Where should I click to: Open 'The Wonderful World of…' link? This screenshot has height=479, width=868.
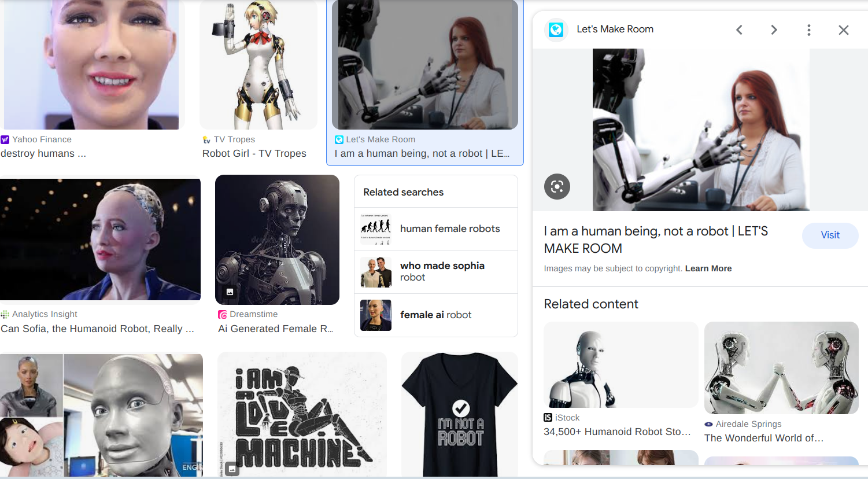764,438
